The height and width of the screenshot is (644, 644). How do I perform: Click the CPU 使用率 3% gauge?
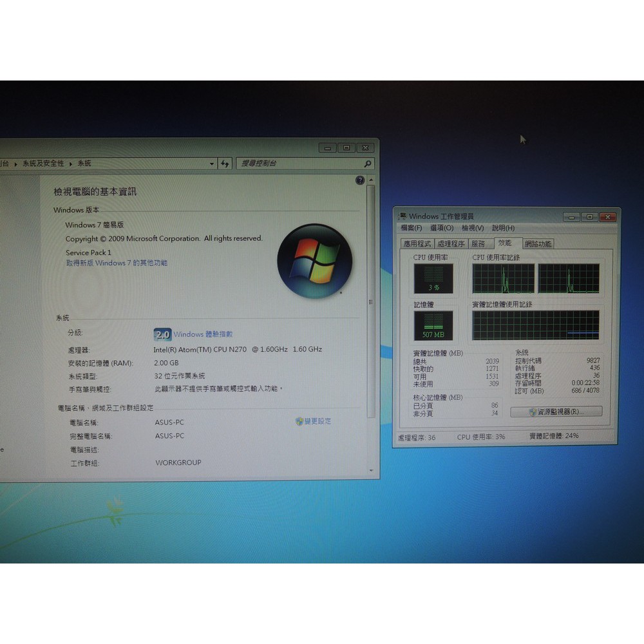[433, 279]
